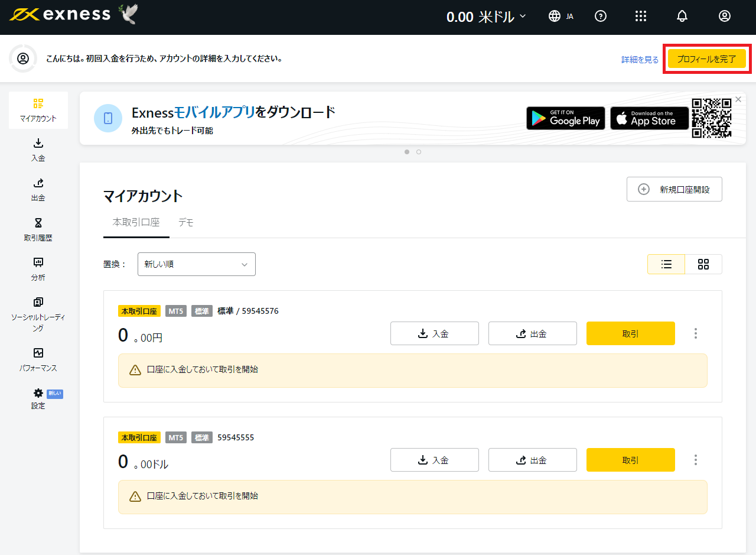Click the warning icon in account 59545555 notice
Image resolution: width=756 pixels, height=555 pixels.
coord(135,496)
